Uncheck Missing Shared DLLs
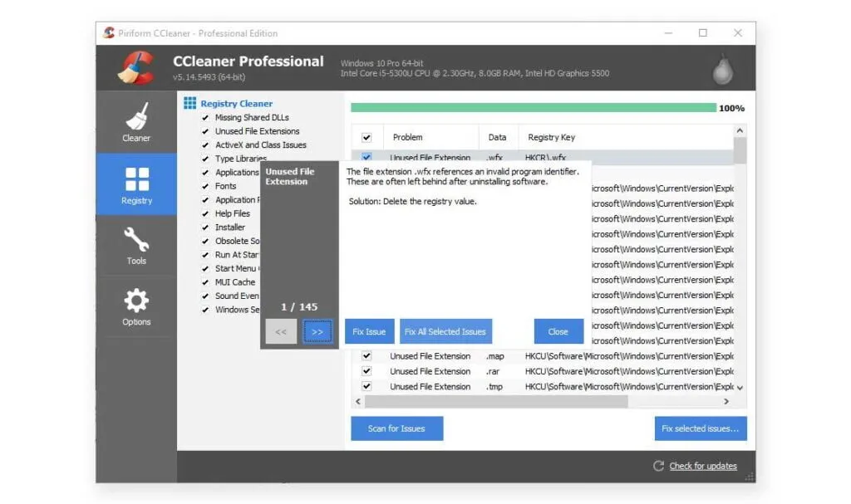Image resolution: width=851 pixels, height=504 pixels. point(205,118)
